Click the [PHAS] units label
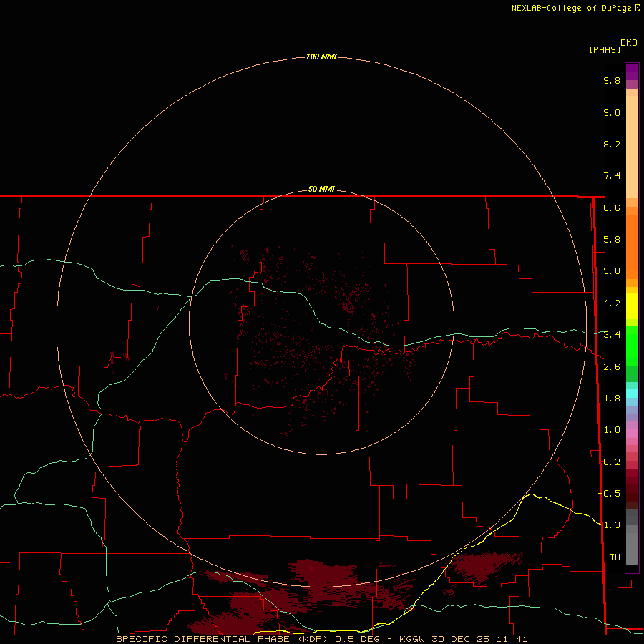Viewport: 644px width, 644px height. tap(605, 49)
